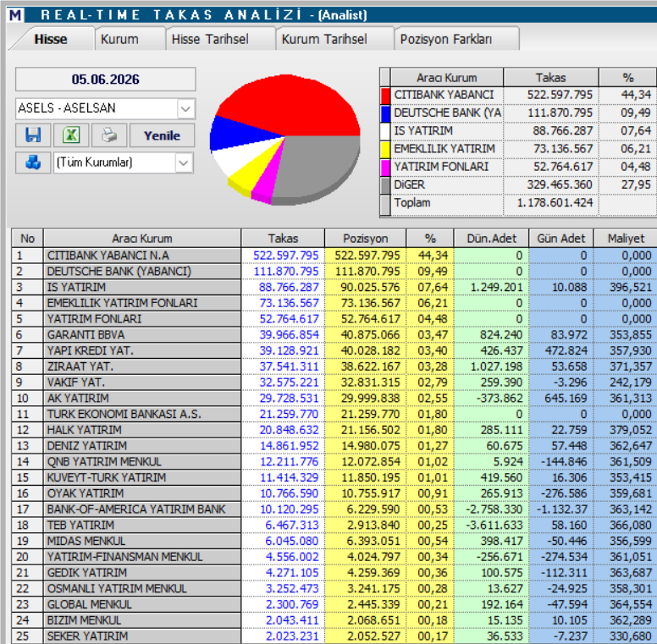Click the red CITIBANK YABANCI color swatch
The width and height of the screenshot is (657, 644).
click(385, 95)
